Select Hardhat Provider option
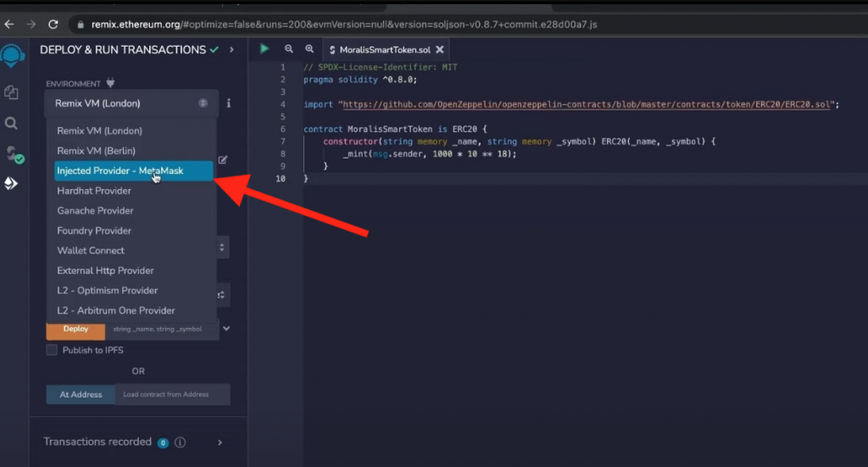 coord(133,191)
